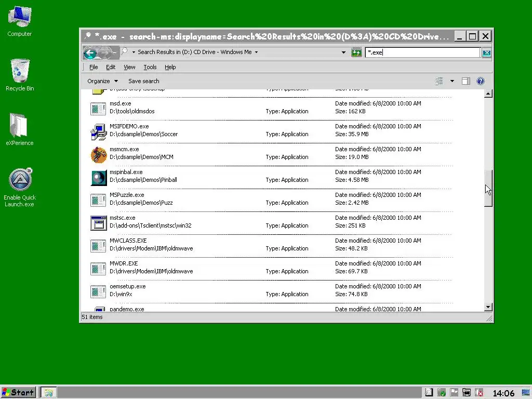
Task: Go back with the green Back arrow
Action: pos(90,52)
